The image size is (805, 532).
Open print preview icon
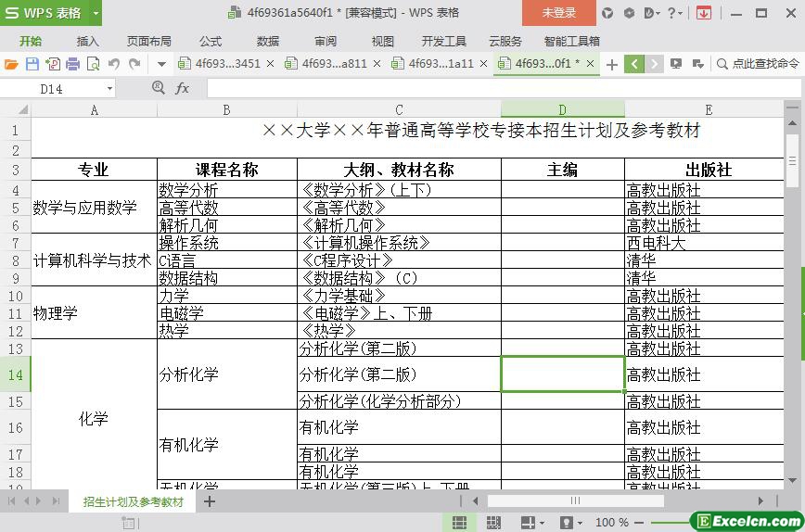94,64
